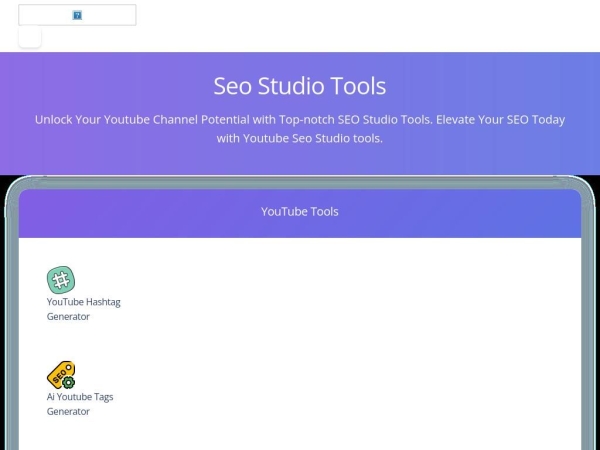
Task: Click the YouTube Tools section header
Action: click(x=300, y=212)
